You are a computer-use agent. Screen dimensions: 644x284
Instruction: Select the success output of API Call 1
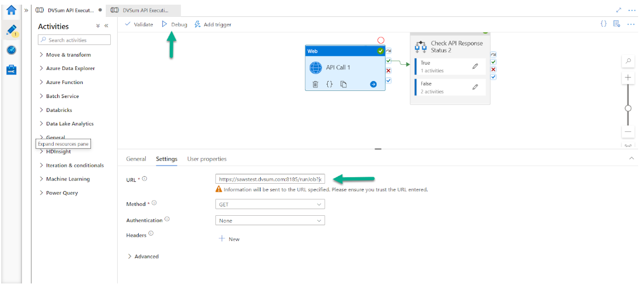[x=388, y=61]
